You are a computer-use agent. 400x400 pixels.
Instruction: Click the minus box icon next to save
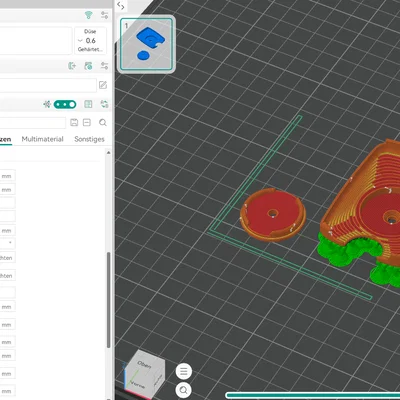(87, 122)
